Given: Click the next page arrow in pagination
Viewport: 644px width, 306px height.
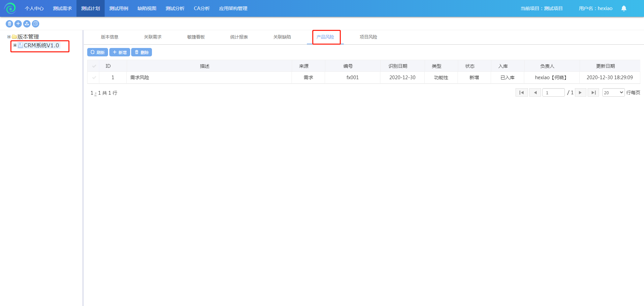Looking at the screenshot, I should [x=580, y=93].
